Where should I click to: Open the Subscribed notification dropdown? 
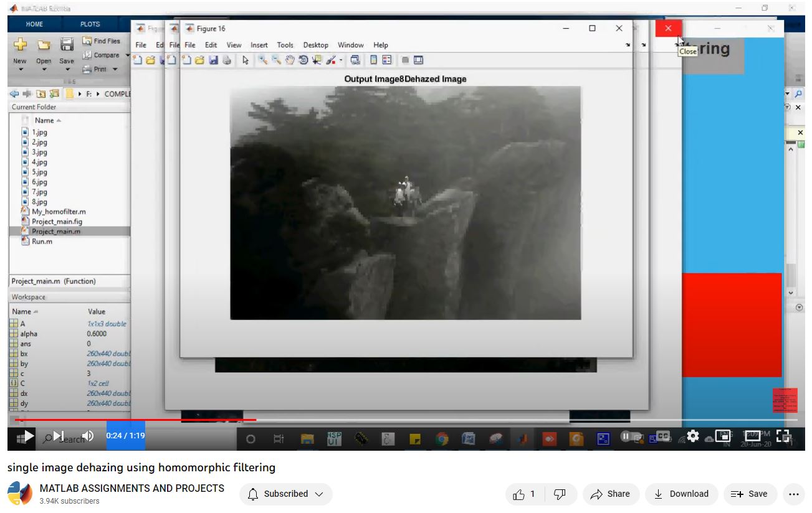pos(286,494)
